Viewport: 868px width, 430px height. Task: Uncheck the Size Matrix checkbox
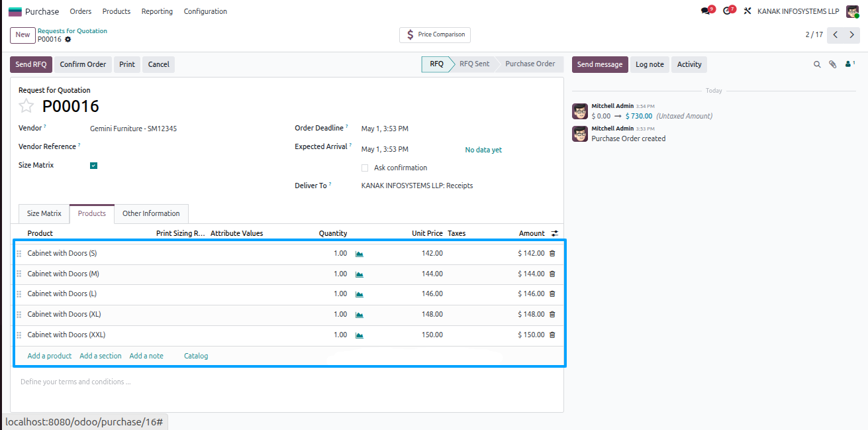93,166
